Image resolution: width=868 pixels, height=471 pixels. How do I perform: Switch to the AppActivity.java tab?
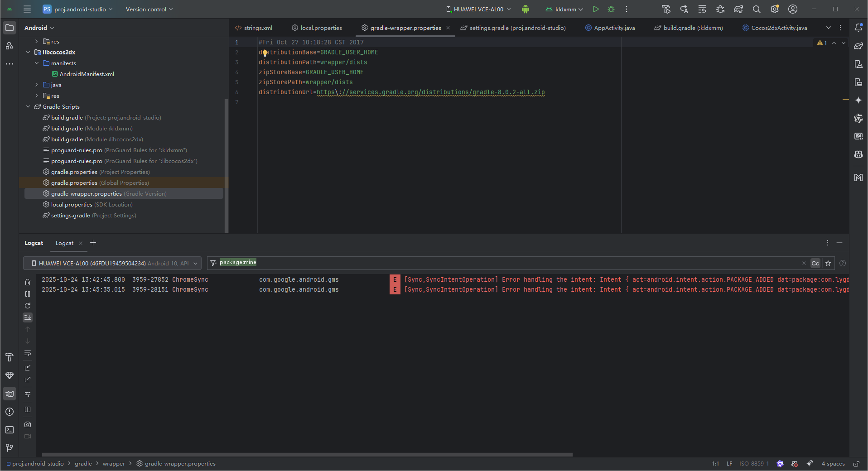[614, 28]
